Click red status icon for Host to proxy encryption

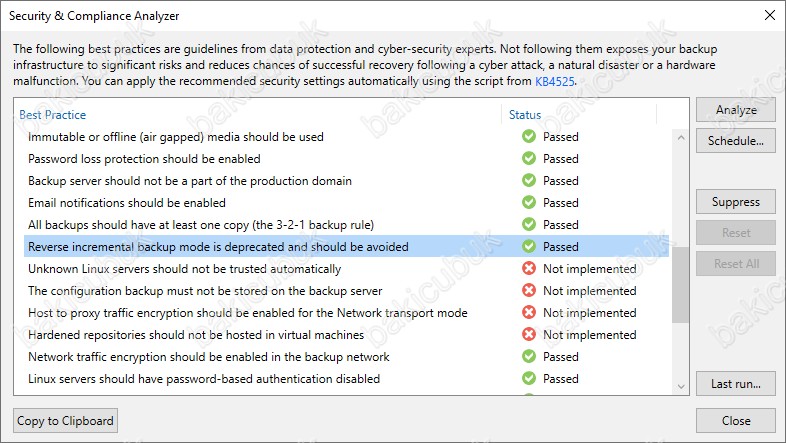click(528, 313)
